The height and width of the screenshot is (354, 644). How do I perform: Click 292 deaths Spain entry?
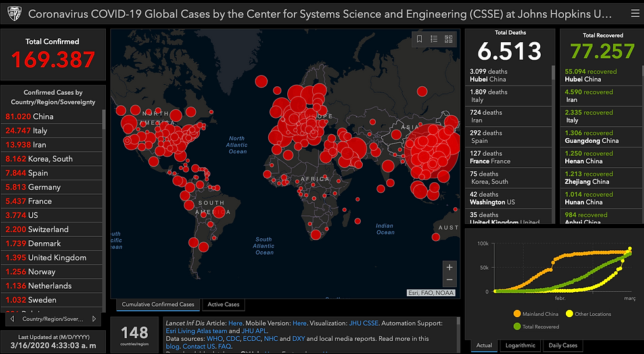508,137
